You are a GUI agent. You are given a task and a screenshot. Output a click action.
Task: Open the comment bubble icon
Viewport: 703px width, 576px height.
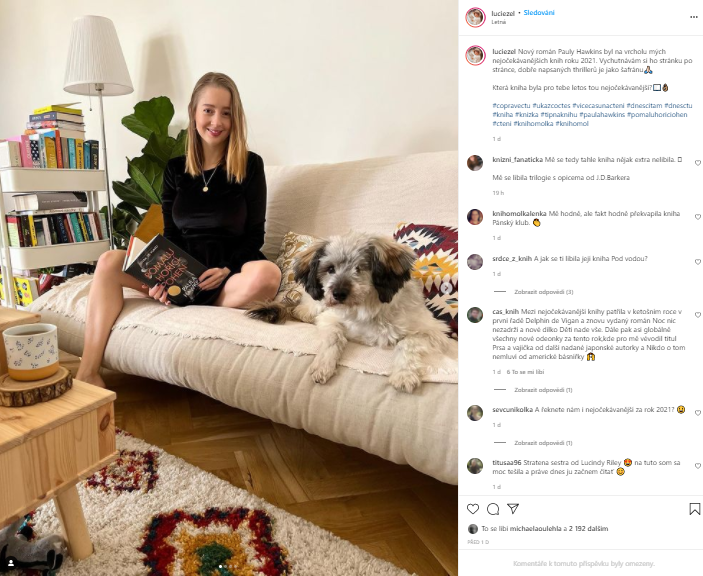click(493, 509)
